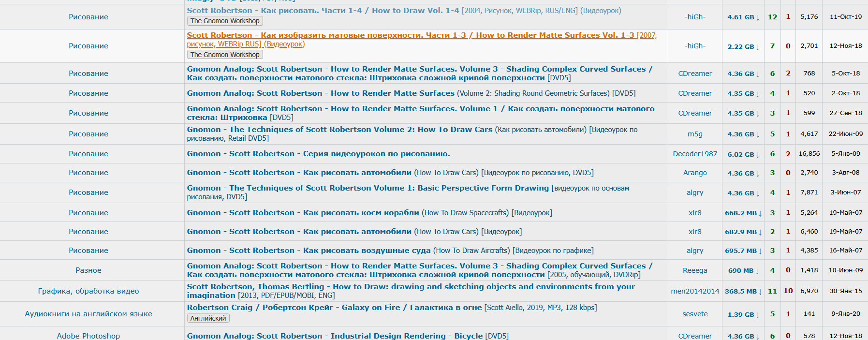Open author -hiGh- on How to Draw row
The height and width of the screenshot is (340, 868).
695,17
